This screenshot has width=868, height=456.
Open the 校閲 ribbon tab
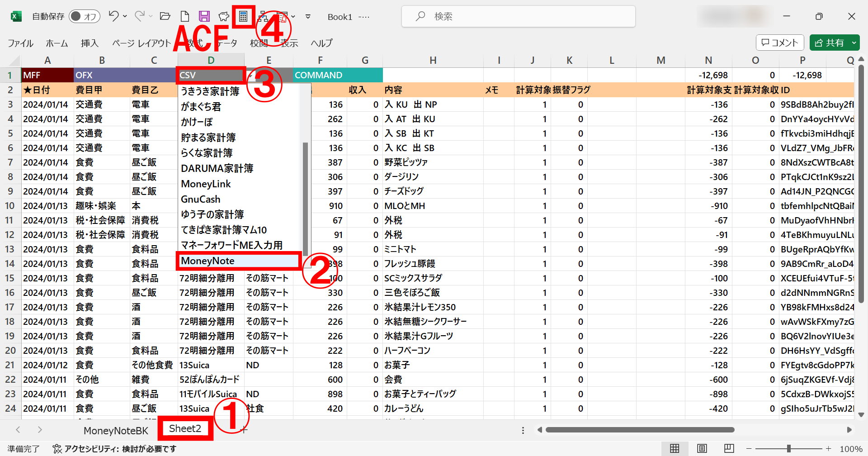point(259,43)
